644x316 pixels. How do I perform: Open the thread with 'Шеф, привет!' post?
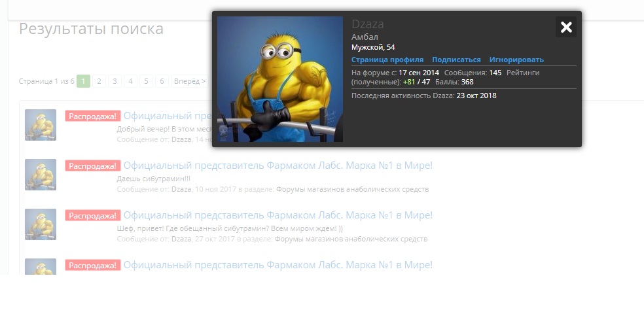point(278,215)
